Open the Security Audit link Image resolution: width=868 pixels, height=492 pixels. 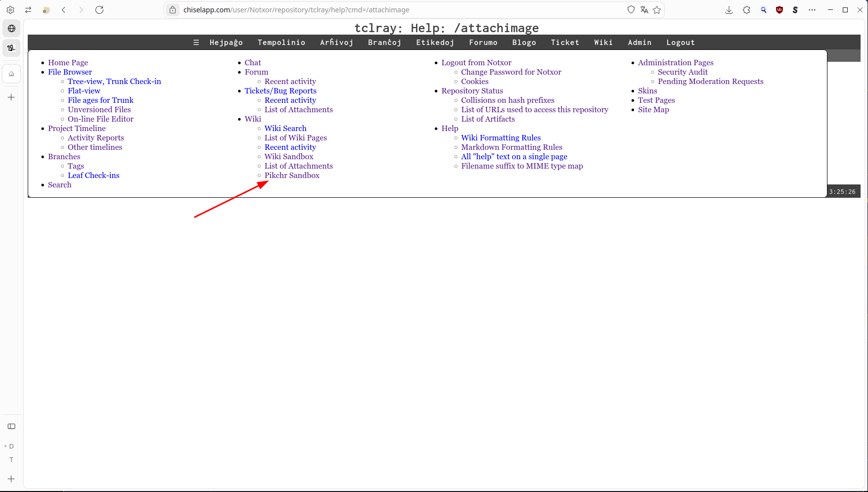click(683, 72)
